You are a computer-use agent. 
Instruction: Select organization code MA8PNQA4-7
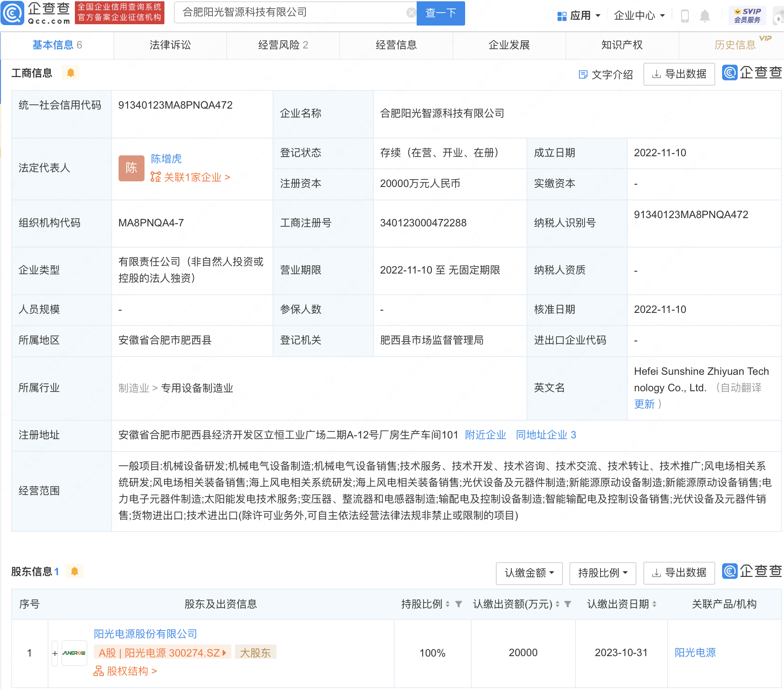click(x=151, y=223)
